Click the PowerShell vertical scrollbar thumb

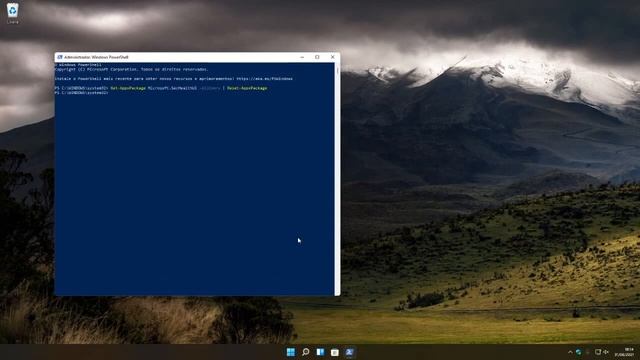pyautogui.click(x=337, y=71)
